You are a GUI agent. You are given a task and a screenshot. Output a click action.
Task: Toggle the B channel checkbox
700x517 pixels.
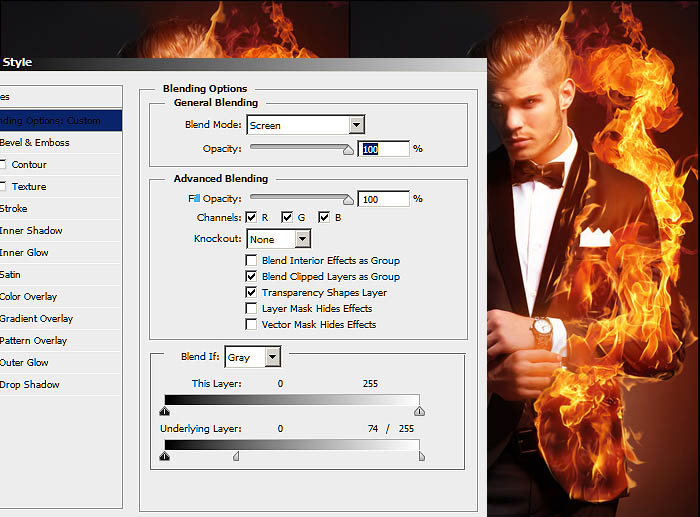point(324,217)
